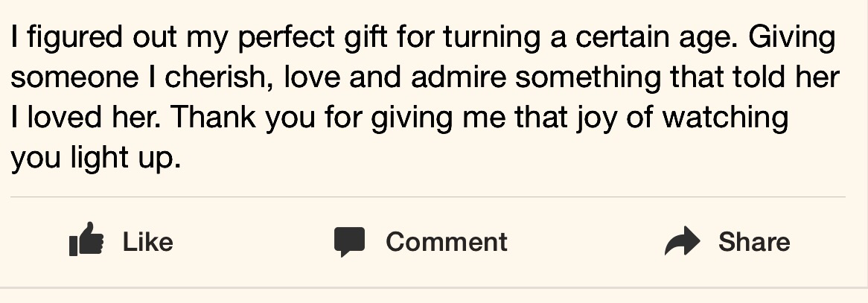Image resolution: width=868 pixels, height=303 pixels.
Task: Tap the last line 'you light up.'
Action: point(96,159)
